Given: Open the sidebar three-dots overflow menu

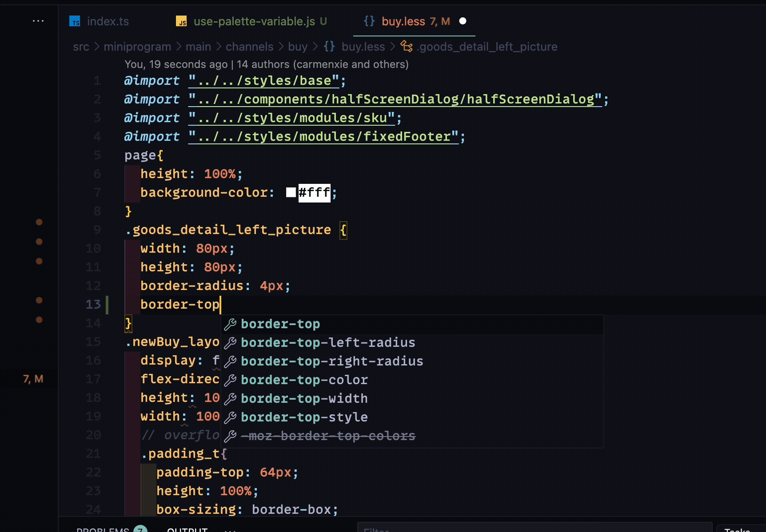Looking at the screenshot, I should tap(38, 21).
